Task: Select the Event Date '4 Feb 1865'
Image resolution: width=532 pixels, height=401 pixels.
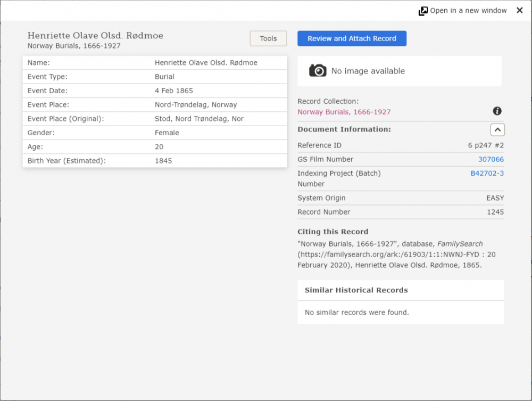Action: (x=173, y=91)
